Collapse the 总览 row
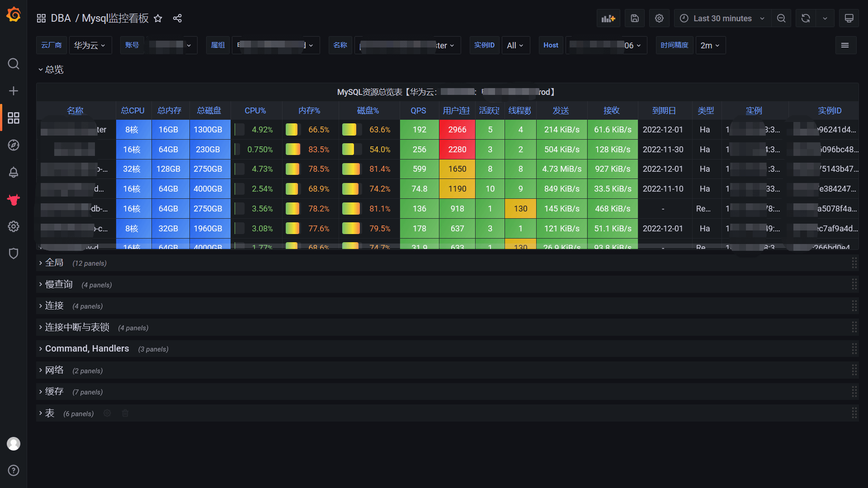The width and height of the screenshot is (868, 488). (54, 70)
